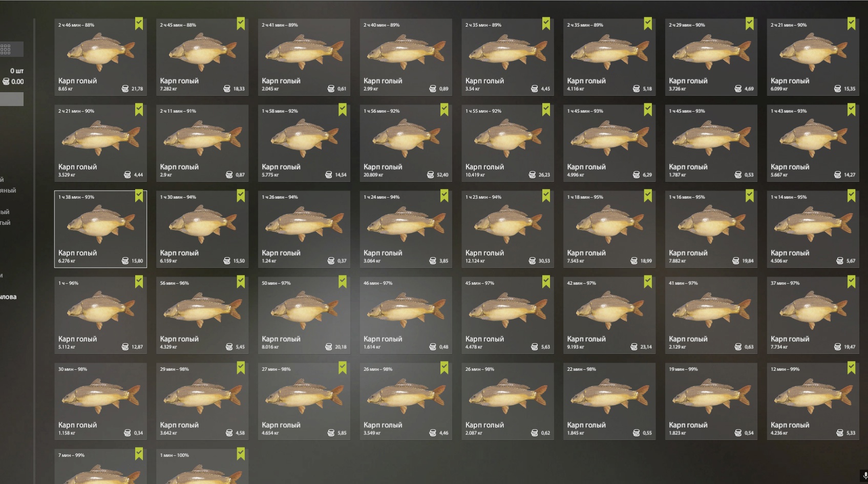Select the 8.016 кг carp, 50 мин – 97%

(304, 315)
